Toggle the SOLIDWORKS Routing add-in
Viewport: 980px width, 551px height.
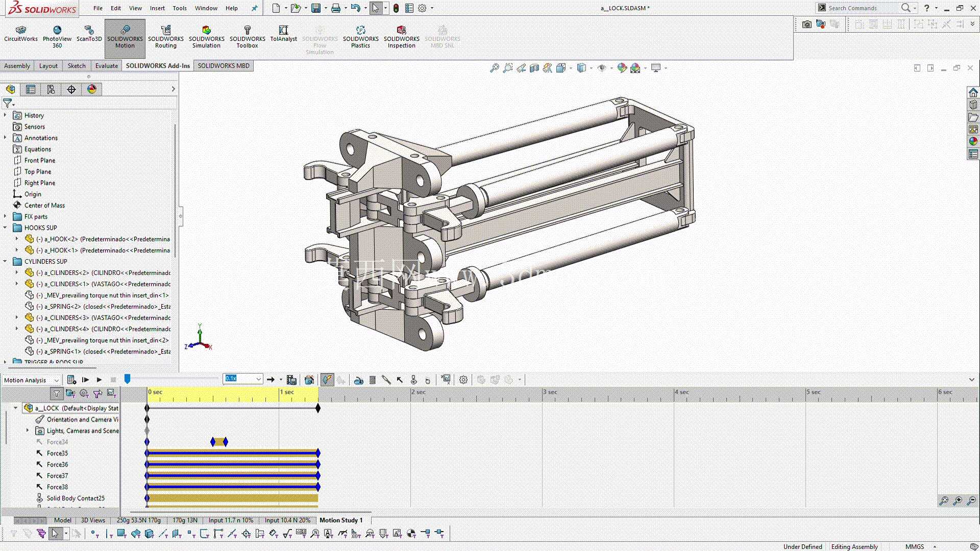(x=166, y=37)
